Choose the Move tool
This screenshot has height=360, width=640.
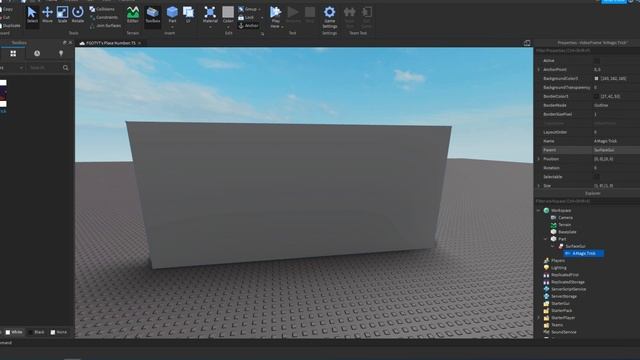[47, 15]
